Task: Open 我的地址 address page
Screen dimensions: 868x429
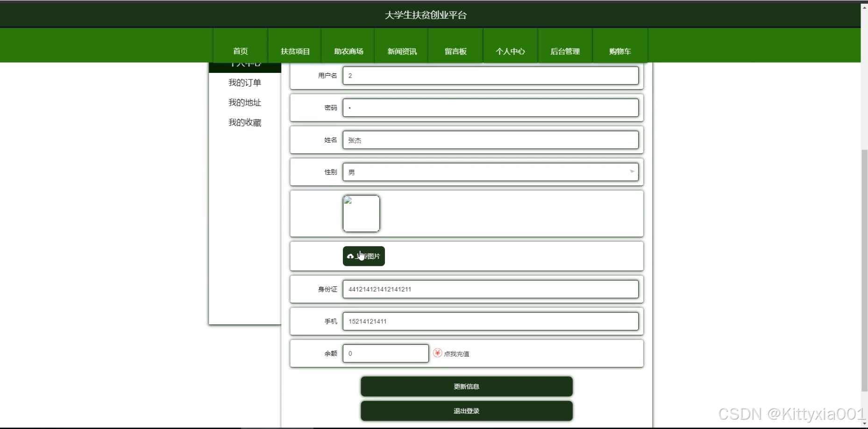Action: click(x=244, y=102)
